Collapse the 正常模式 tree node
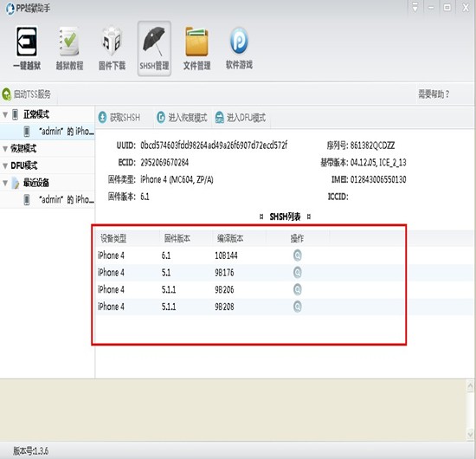The height and width of the screenshot is (459, 476). pyautogui.click(x=5, y=115)
